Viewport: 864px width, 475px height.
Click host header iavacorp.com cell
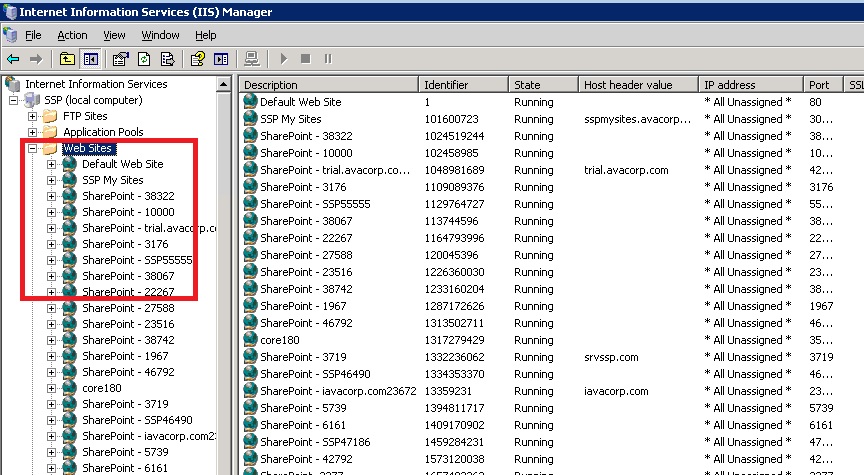click(x=616, y=391)
